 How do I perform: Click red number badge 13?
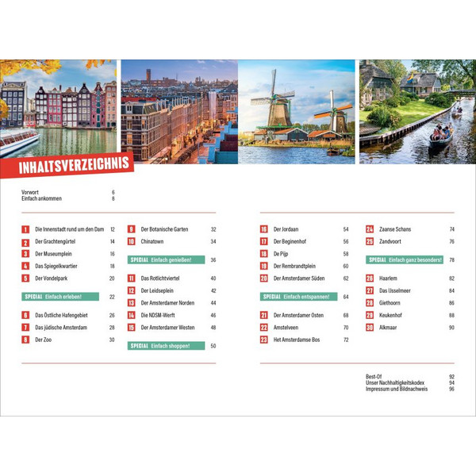(x=131, y=303)
